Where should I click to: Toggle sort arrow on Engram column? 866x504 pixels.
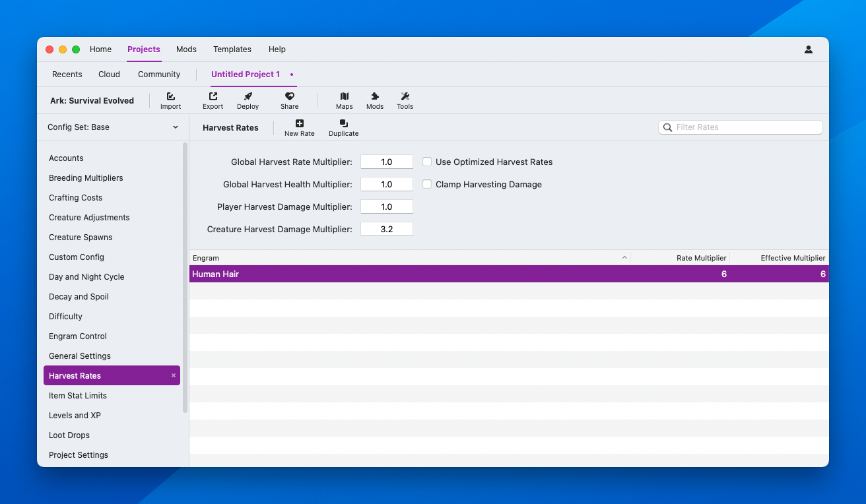(624, 258)
